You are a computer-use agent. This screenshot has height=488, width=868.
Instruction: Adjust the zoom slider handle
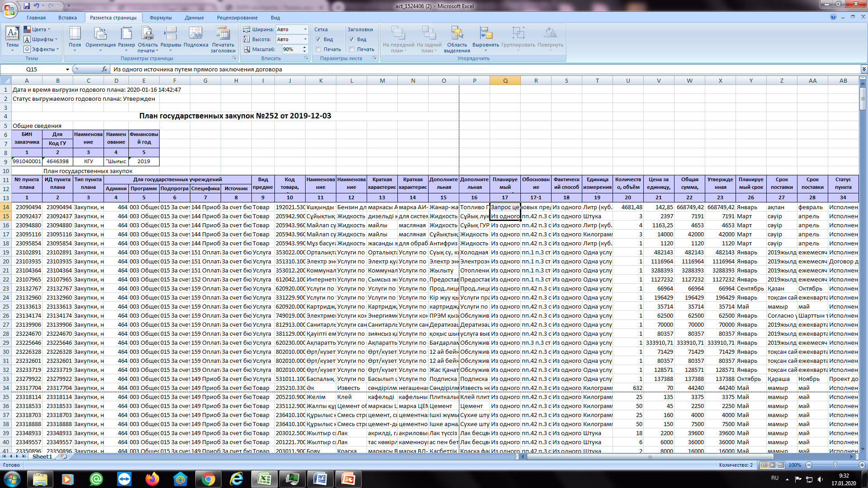[835, 465]
